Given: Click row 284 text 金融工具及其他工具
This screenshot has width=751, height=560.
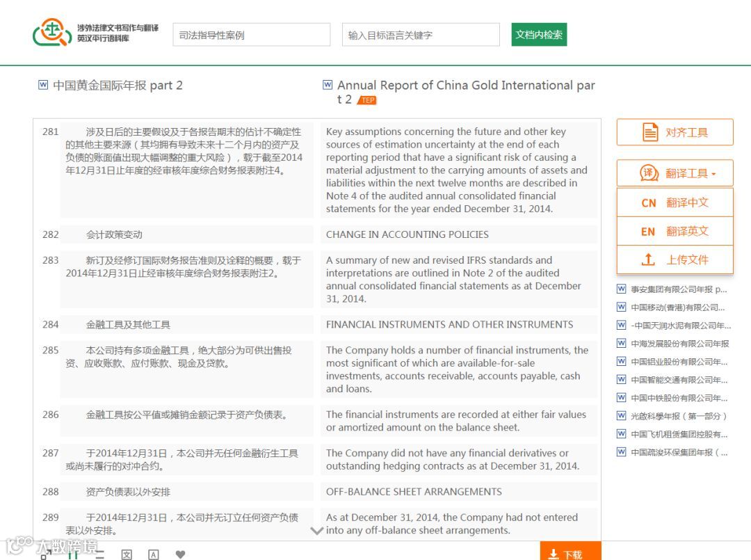Looking at the screenshot, I should tap(128, 324).
